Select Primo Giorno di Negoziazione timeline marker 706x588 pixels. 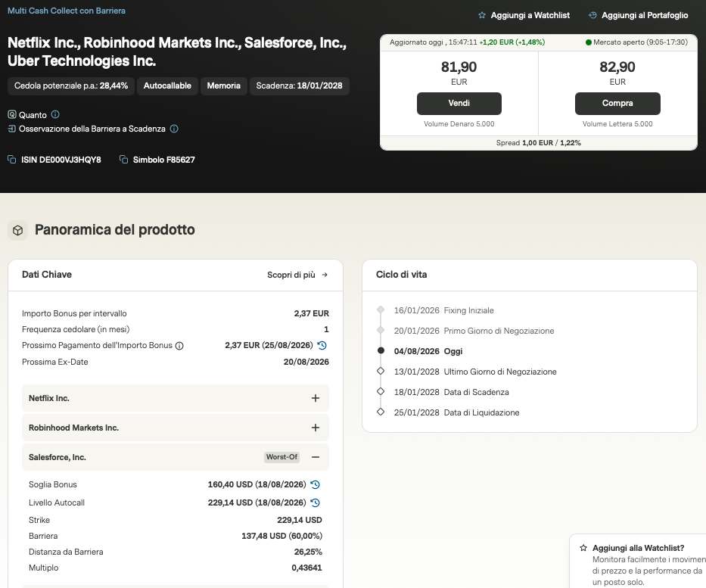click(x=381, y=330)
